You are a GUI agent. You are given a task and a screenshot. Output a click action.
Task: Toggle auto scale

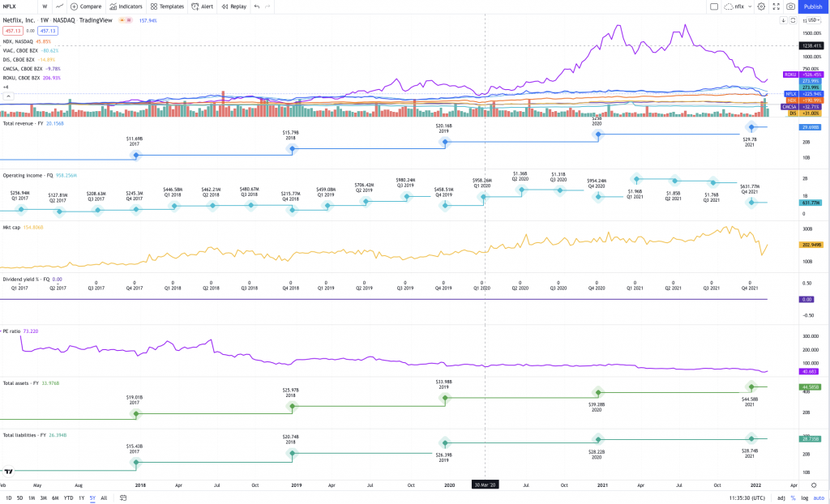click(x=819, y=498)
